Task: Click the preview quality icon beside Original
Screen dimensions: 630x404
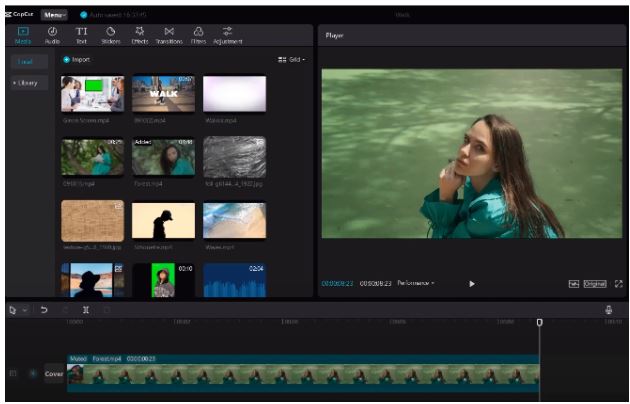Action: pyautogui.click(x=574, y=284)
